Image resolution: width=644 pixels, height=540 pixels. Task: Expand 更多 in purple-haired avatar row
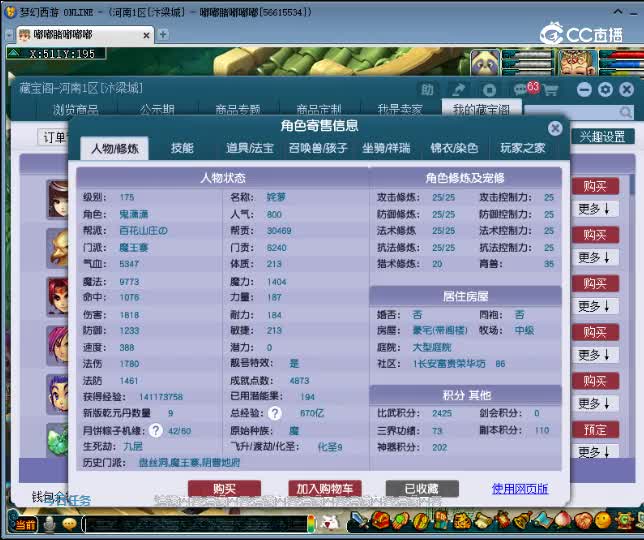click(x=595, y=404)
